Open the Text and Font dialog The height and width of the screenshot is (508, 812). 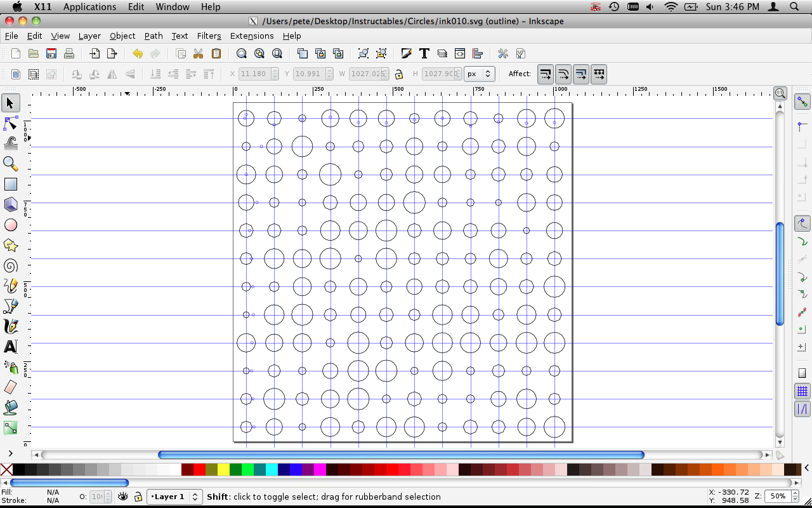point(424,53)
